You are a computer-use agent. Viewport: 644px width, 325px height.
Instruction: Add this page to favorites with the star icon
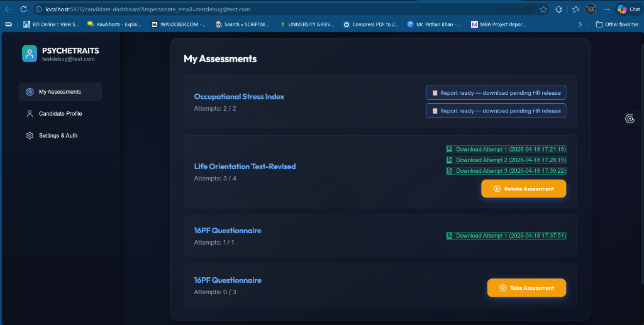(x=543, y=9)
